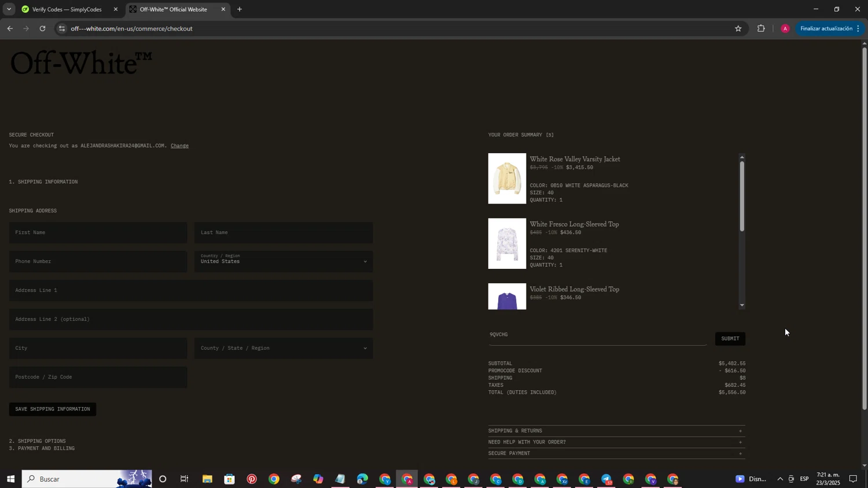
Task: Open the Copilot taskbar icon
Action: click(x=318, y=479)
